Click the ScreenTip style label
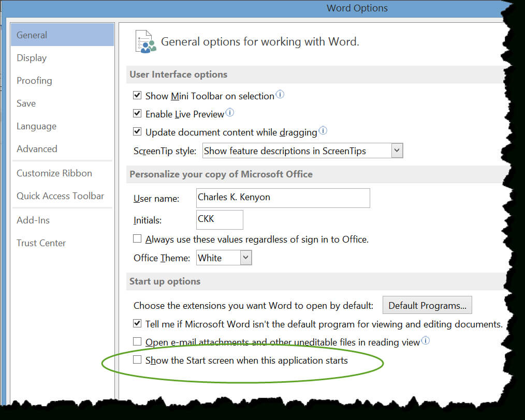 [x=165, y=151]
